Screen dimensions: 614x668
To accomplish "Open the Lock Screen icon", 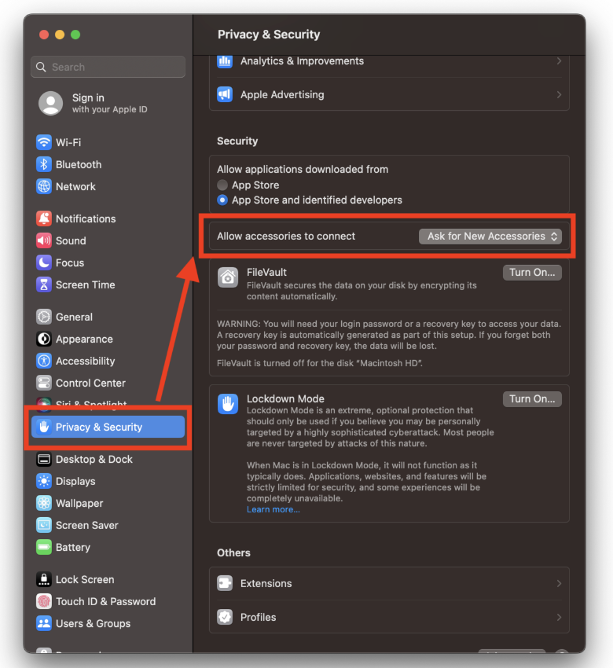I will [x=44, y=579].
